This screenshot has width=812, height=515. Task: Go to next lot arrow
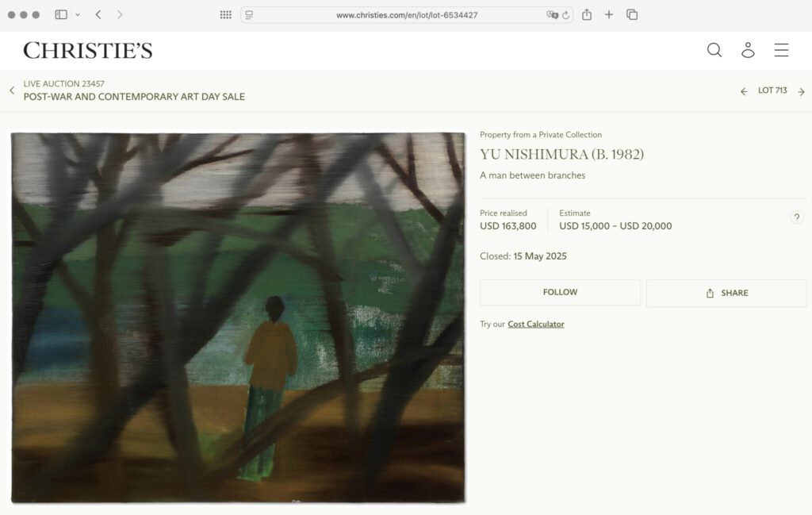pos(801,92)
